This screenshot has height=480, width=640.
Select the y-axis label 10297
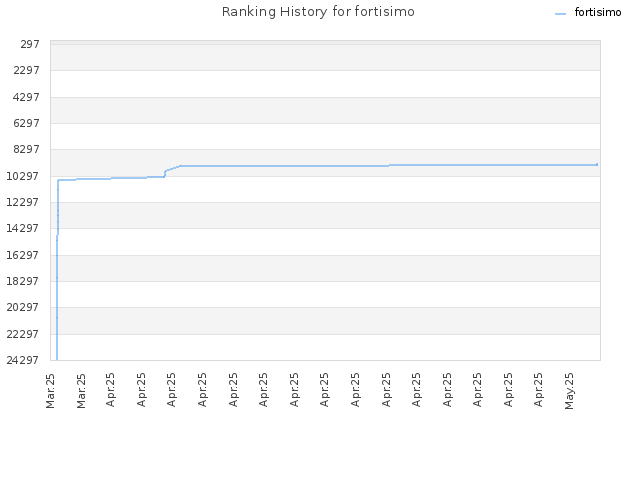coord(23,176)
